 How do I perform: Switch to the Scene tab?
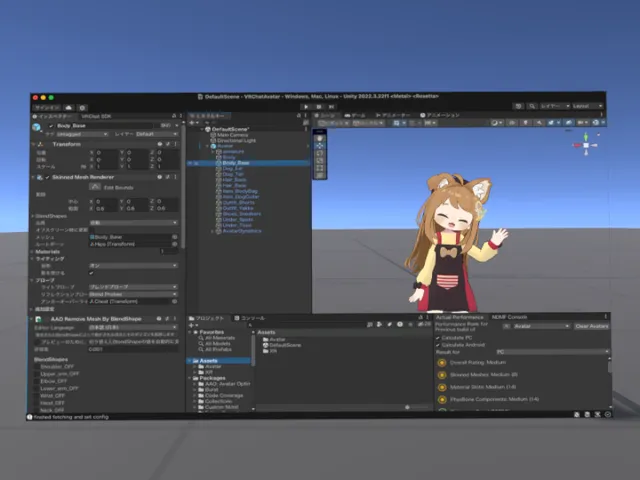point(327,116)
